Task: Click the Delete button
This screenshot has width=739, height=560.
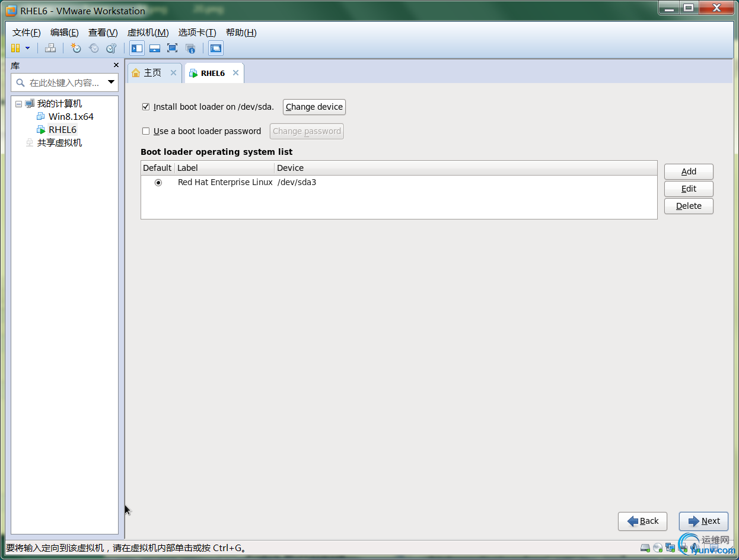Action: (689, 206)
